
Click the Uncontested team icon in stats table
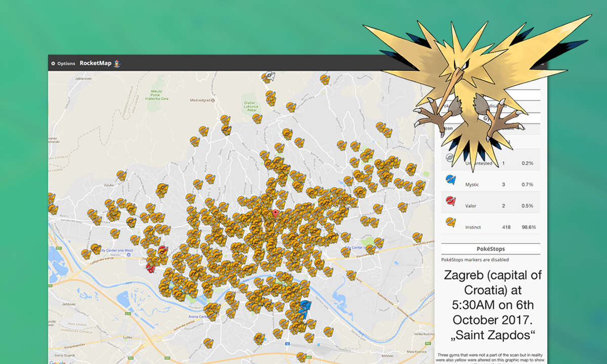pos(450,158)
